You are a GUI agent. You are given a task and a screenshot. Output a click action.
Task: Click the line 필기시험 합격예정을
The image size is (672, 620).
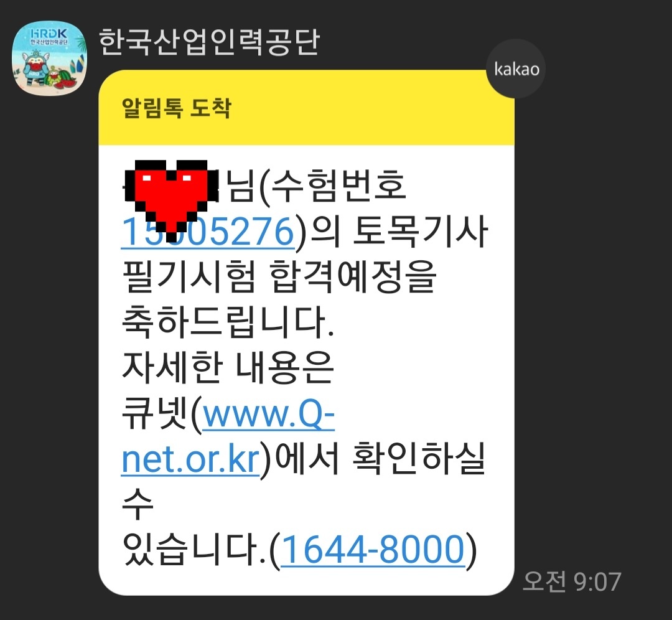tap(279, 276)
